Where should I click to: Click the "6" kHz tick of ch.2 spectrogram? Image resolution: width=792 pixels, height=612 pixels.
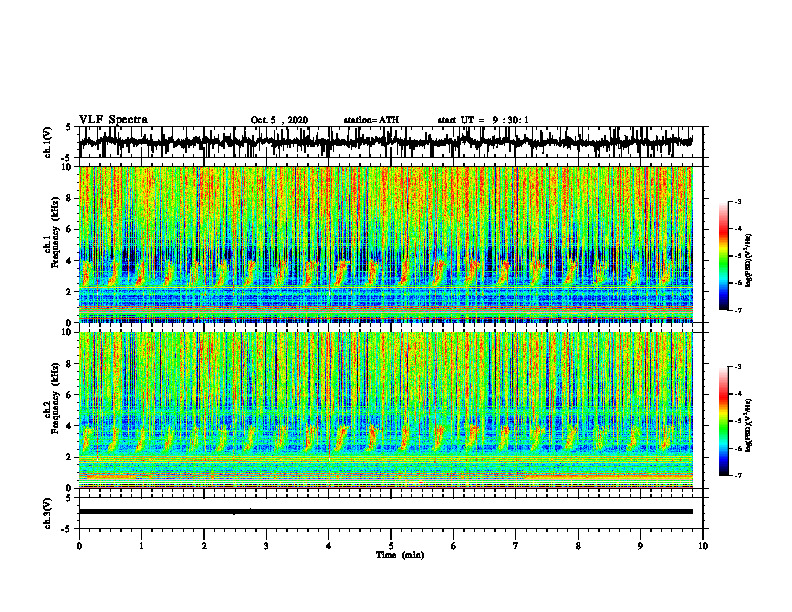(x=71, y=394)
